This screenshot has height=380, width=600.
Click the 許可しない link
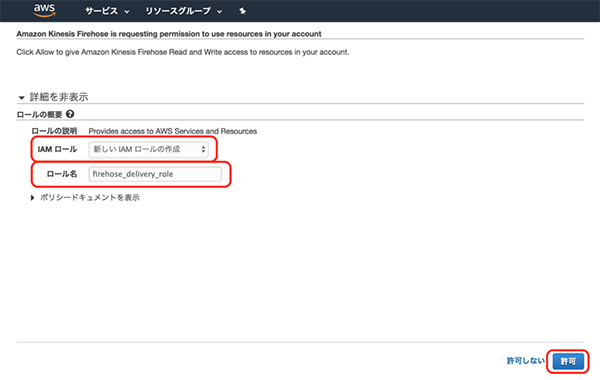525,360
